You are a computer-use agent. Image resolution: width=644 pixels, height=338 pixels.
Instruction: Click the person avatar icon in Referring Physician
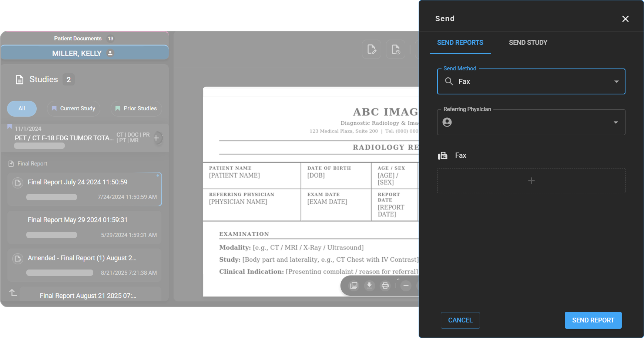tap(447, 122)
